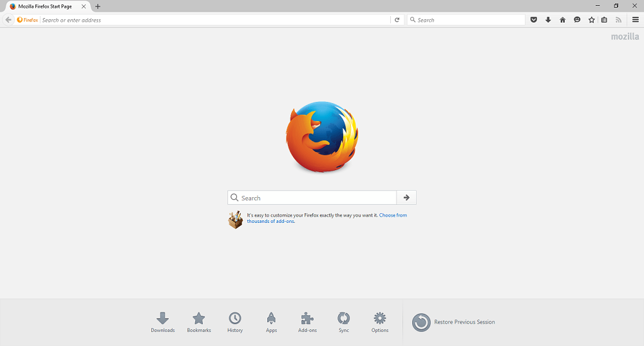
Task: Click the Firefox identity icon in address bar
Action: [28, 20]
